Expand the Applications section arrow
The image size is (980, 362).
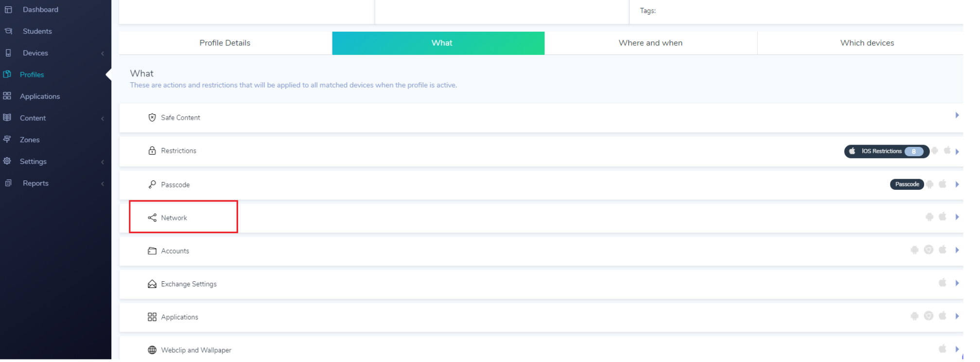[957, 316]
